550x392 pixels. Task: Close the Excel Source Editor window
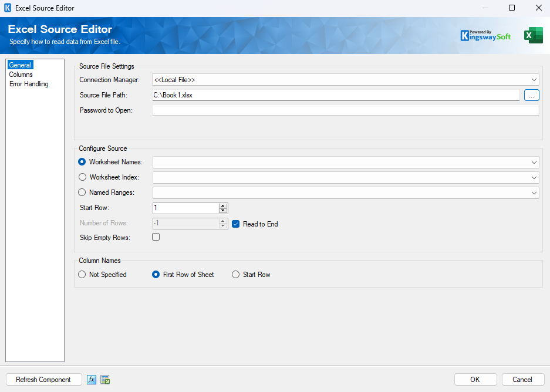tap(539, 8)
